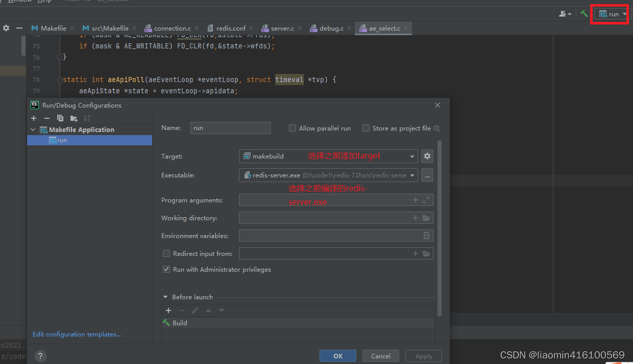Expand the Program arguments field editor

pos(426,200)
